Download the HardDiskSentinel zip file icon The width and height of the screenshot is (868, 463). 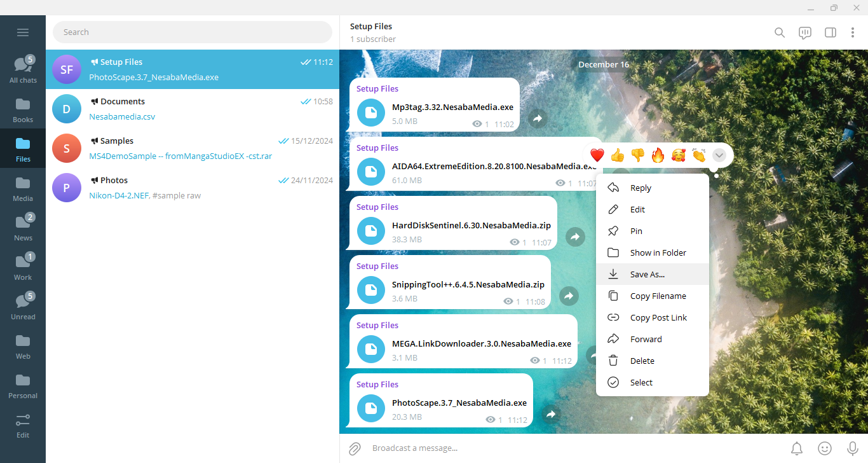click(x=371, y=231)
